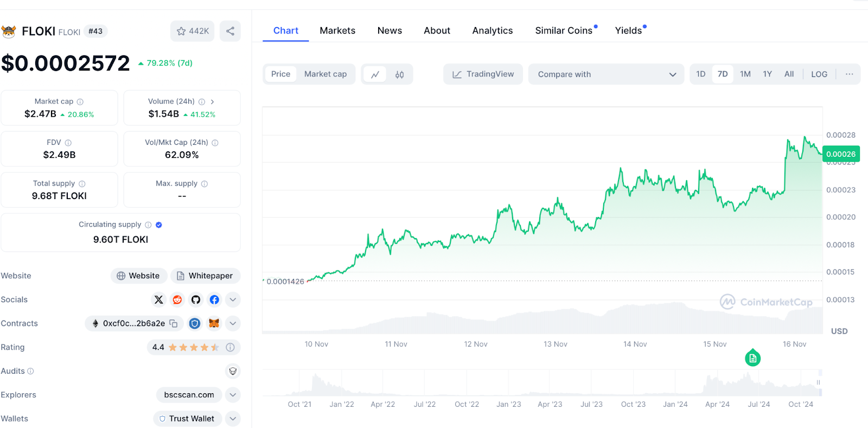Click the historical mini chart near Jan '23
Viewport: 868px width, 428px height.
pyautogui.click(x=509, y=383)
